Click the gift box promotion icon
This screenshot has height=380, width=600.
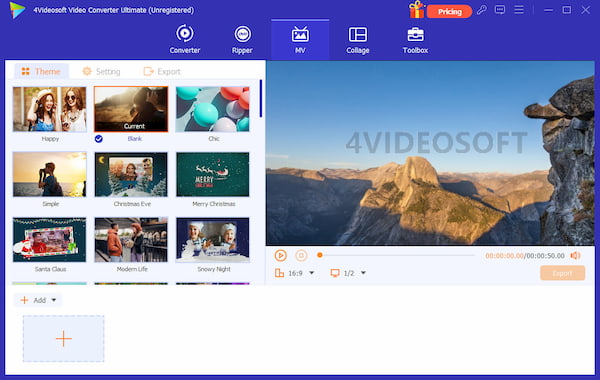click(416, 10)
